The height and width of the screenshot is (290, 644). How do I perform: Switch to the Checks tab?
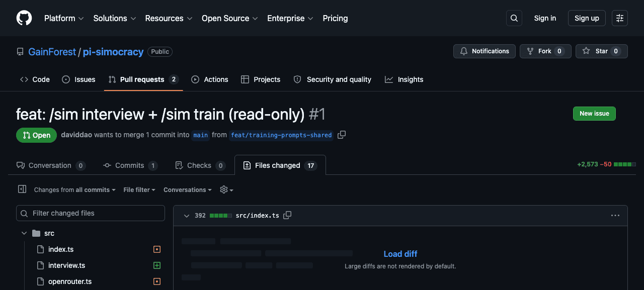click(x=200, y=165)
